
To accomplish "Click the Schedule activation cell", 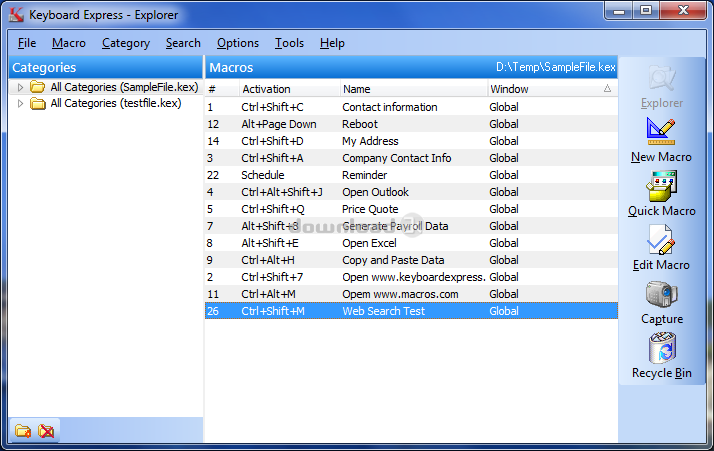I will [263, 175].
